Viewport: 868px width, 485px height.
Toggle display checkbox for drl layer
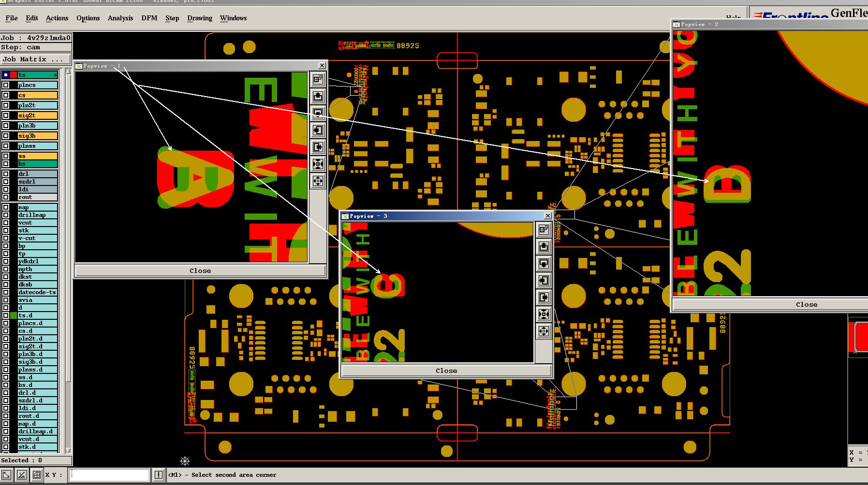(x=6, y=174)
